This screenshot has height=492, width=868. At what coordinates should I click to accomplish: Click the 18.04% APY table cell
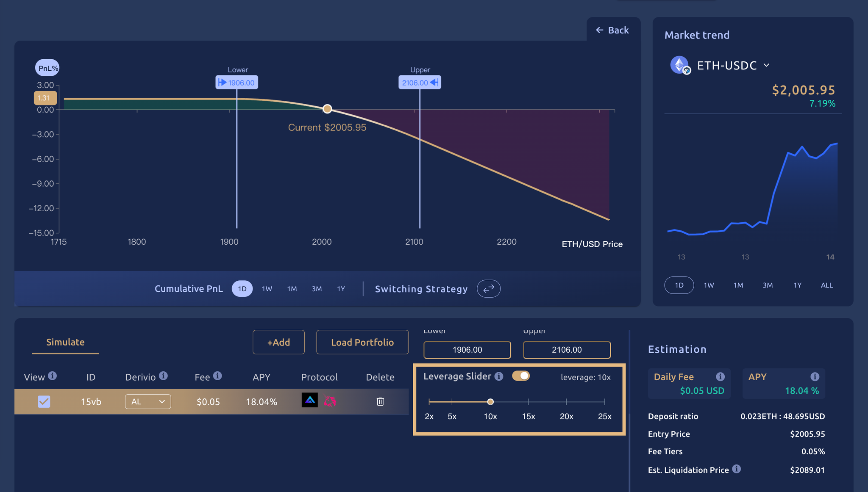(262, 402)
